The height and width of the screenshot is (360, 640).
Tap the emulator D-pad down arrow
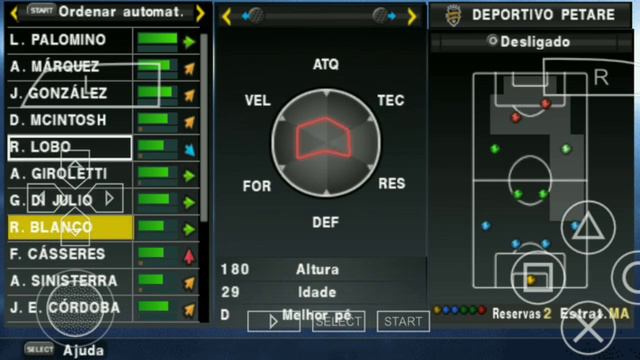click(x=75, y=228)
